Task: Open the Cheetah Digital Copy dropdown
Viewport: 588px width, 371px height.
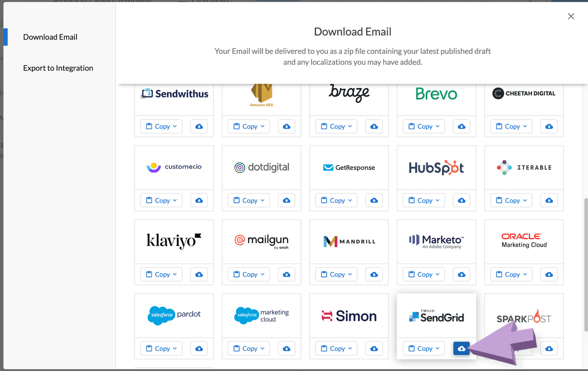Action: [512, 126]
